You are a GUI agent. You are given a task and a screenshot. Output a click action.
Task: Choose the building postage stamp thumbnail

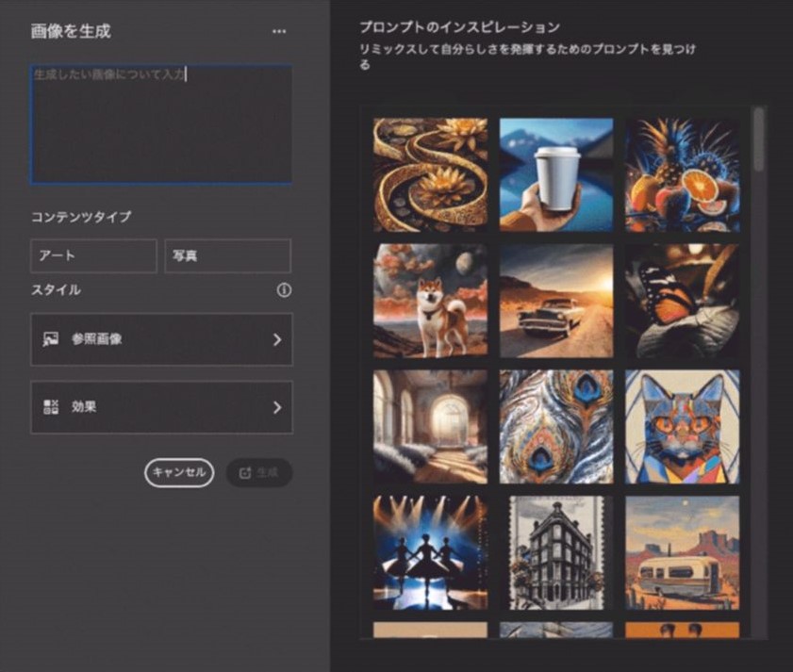pos(556,552)
